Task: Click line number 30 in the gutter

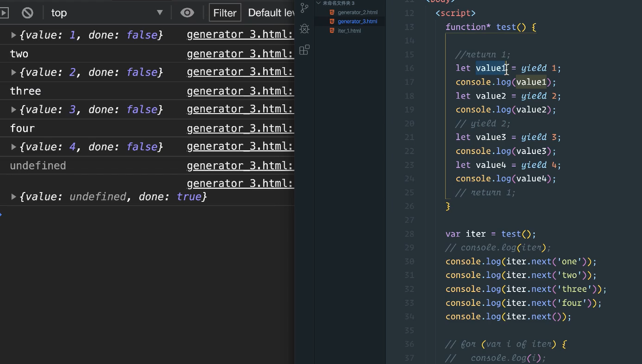Action: point(409,261)
